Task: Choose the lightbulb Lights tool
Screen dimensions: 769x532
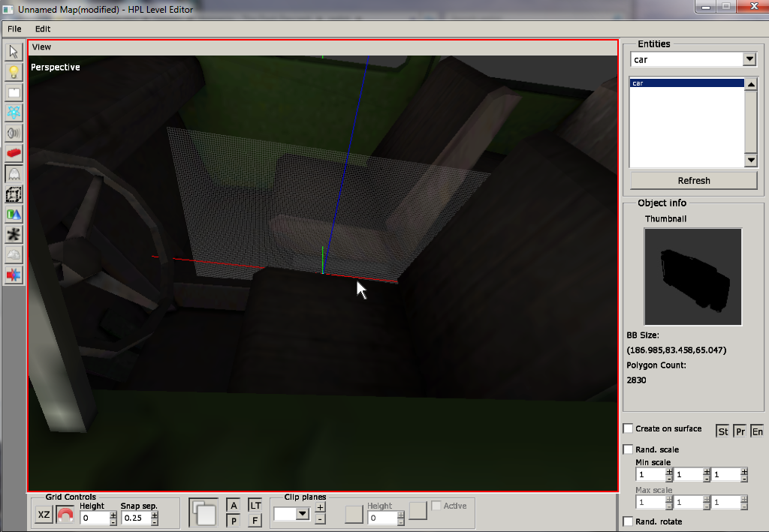Action: pos(14,72)
